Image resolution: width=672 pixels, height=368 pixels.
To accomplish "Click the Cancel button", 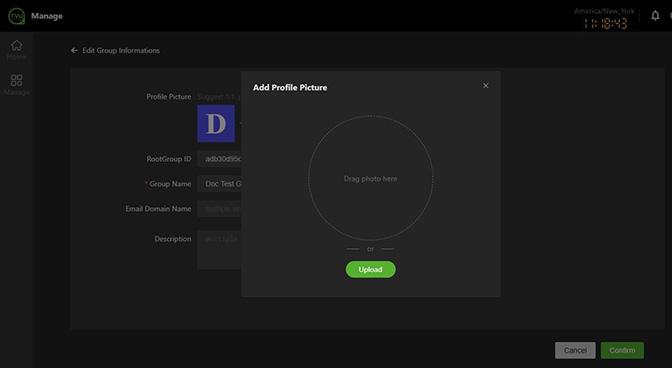I will click(575, 350).
